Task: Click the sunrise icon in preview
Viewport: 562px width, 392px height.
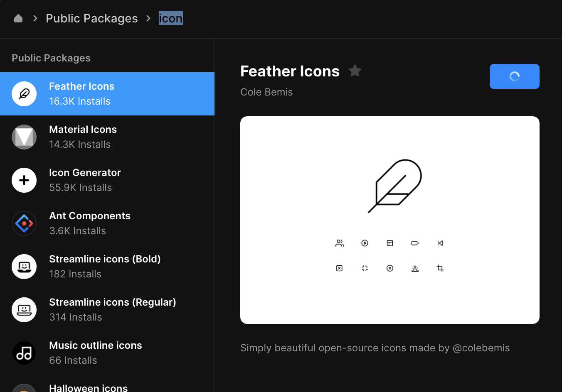Action: tap(415, 269)
